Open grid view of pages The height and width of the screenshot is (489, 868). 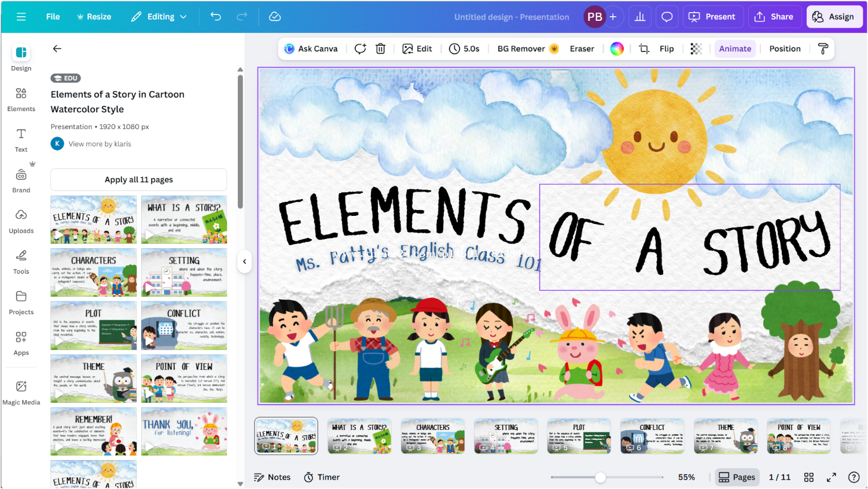click(x=809, y=477)
